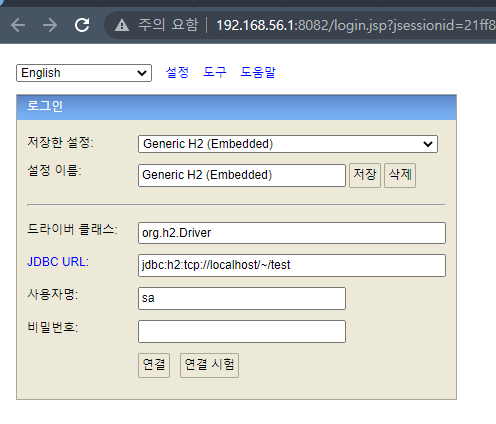Click the 저장 button
496x424 pixels.
click(x=365, y=175)
